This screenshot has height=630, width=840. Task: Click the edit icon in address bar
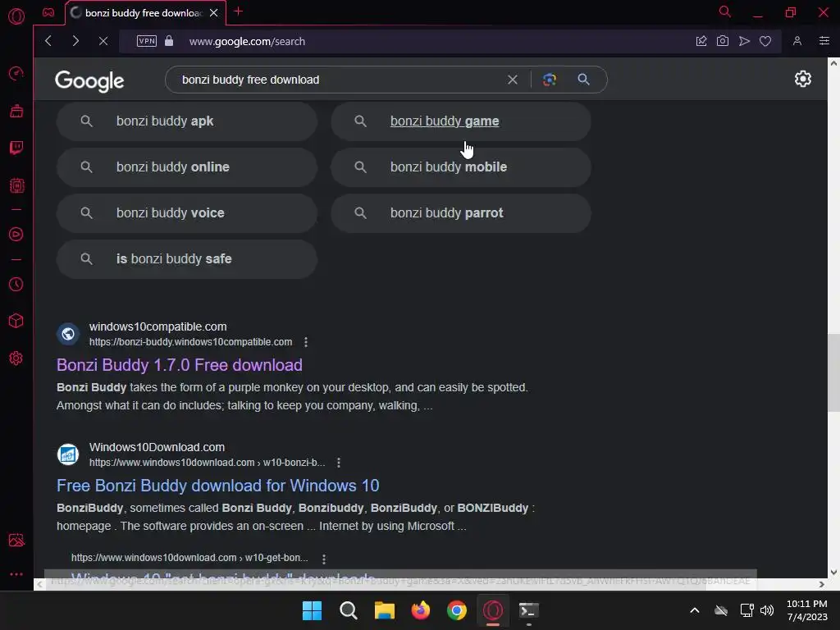click(x=701, y=41)
